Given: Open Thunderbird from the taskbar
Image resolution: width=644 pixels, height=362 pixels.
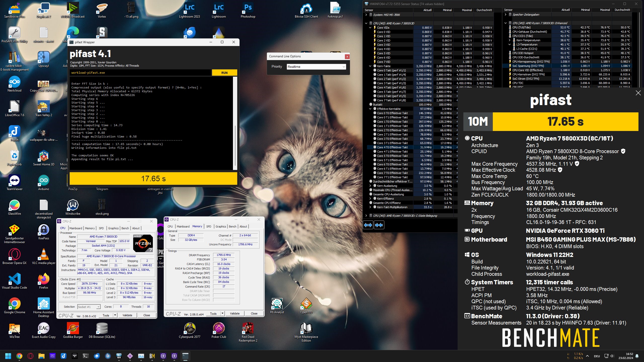Looking at the screenshot, I should 97,356.
